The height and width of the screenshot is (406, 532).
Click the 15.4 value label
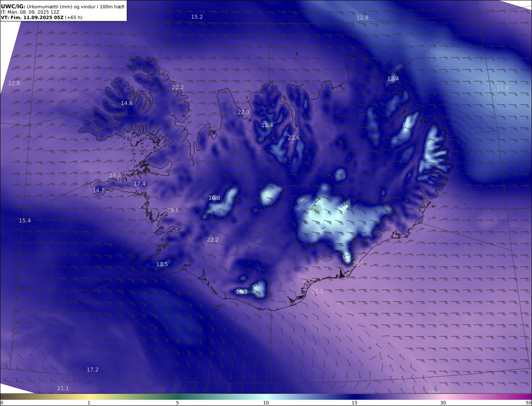(25, 221)
